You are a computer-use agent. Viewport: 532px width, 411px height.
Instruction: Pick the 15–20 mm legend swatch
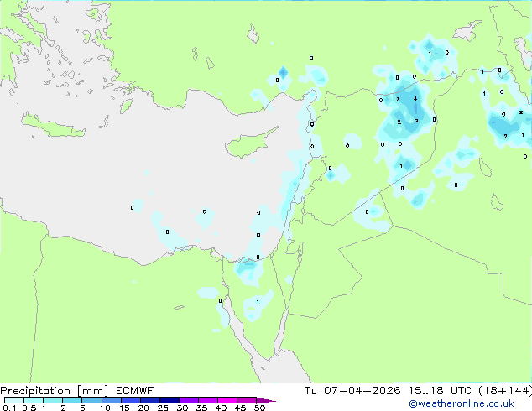tap(130, 400)
